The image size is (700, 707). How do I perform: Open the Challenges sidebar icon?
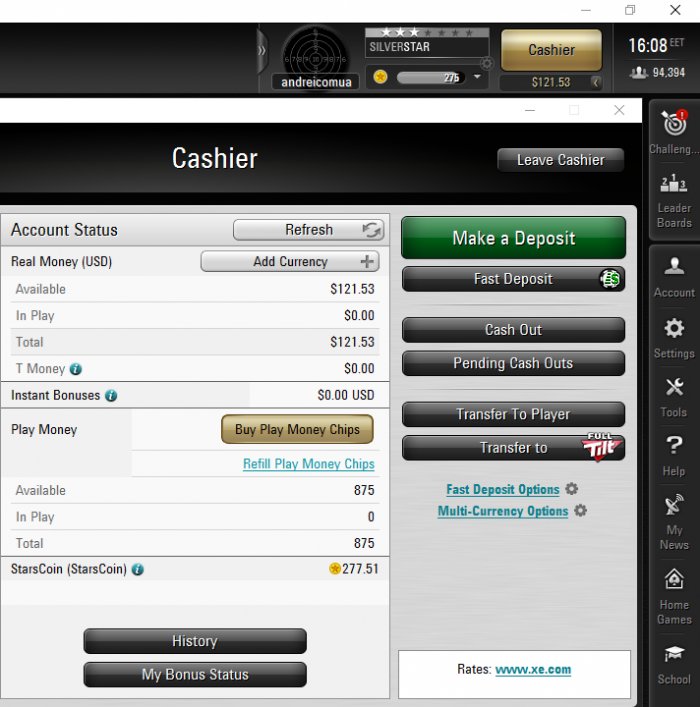click(674, 124)
